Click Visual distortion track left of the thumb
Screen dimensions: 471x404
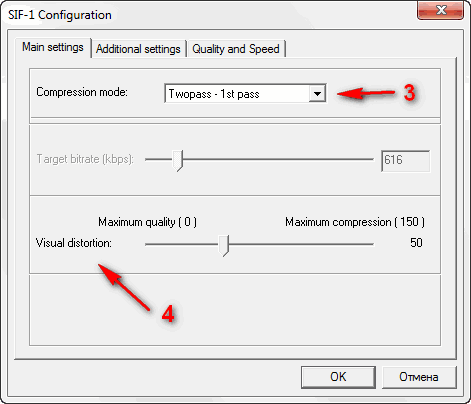[182, 244]
